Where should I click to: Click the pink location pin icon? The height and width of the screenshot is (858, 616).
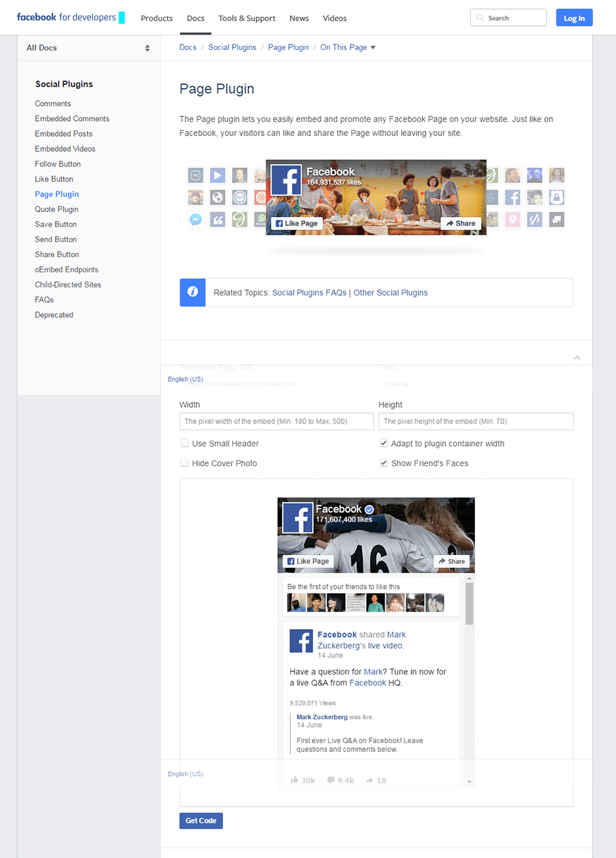coord(513,219)
